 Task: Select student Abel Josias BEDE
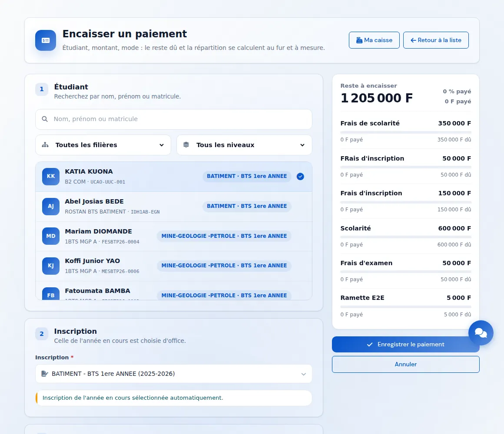[173, 207]
